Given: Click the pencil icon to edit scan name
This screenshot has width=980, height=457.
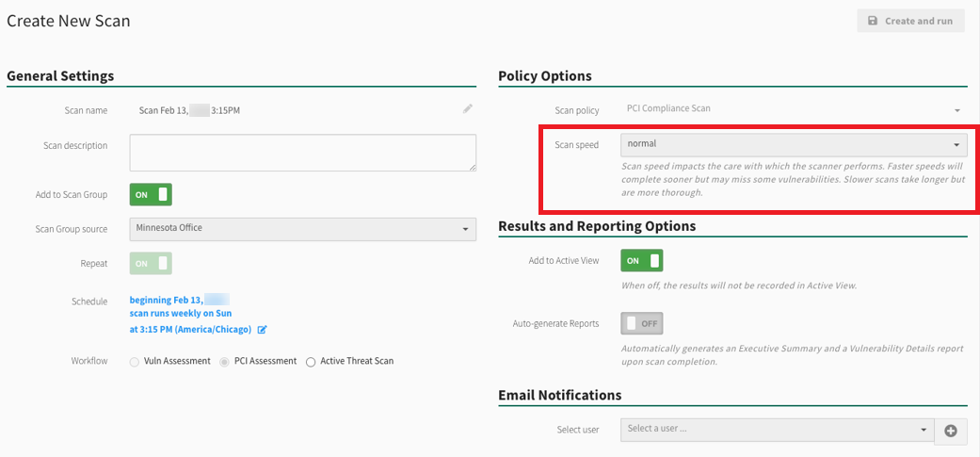Looking at the screenshot, I should coord(468,109).
